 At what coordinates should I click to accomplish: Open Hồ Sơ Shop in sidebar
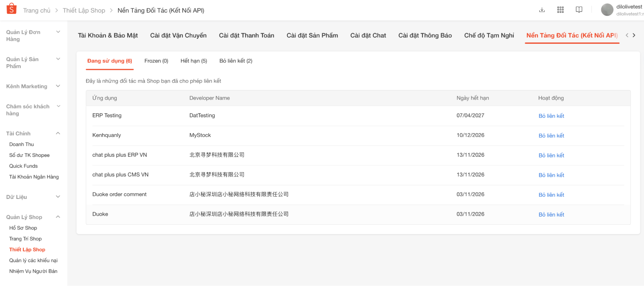click(23, 228)
